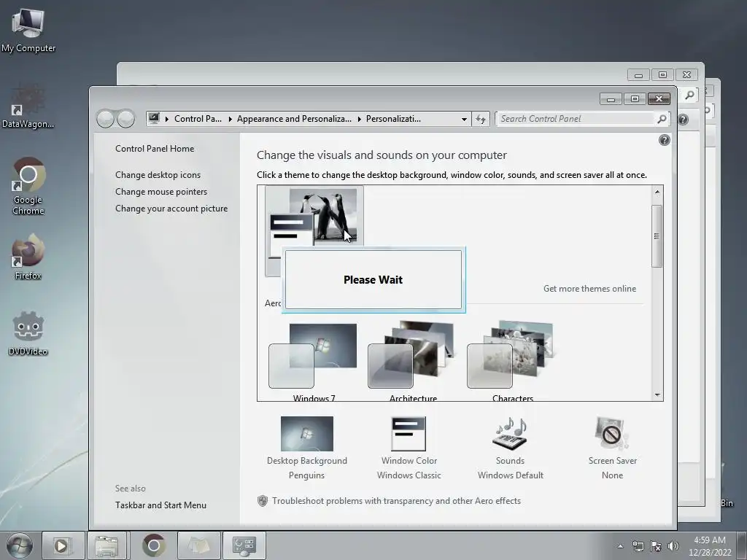Open Windows Media Player from taskbar
Screen dimensions: 747x560
(63, 545)
